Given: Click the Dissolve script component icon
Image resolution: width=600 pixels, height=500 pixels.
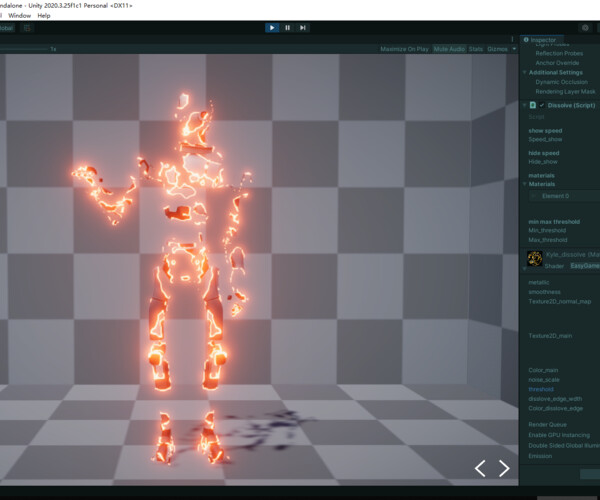Looking at the screenshot, I should (535, 105).
